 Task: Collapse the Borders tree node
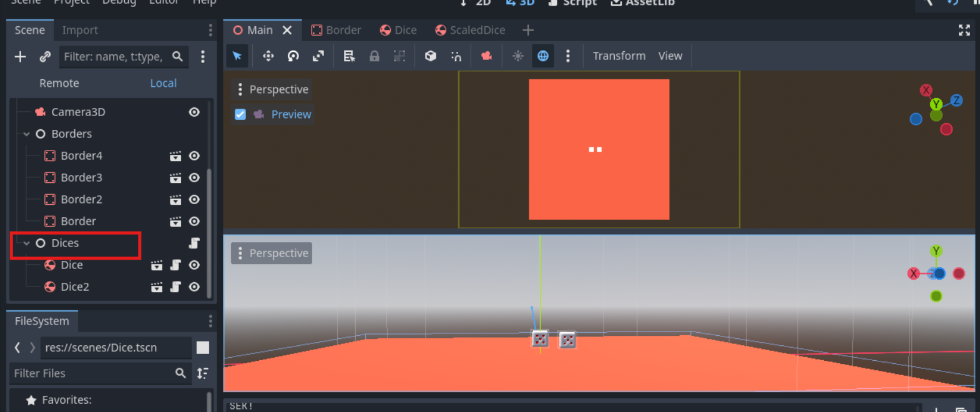point(26,134)
